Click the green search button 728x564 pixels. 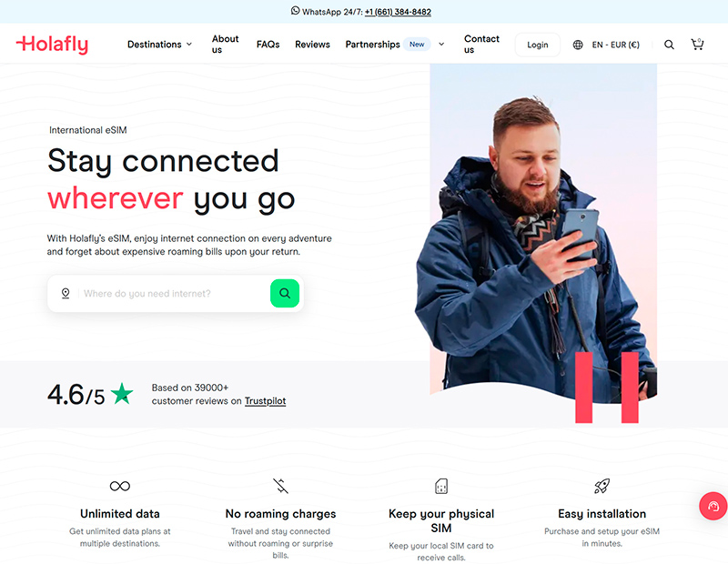tap(285, 294)
